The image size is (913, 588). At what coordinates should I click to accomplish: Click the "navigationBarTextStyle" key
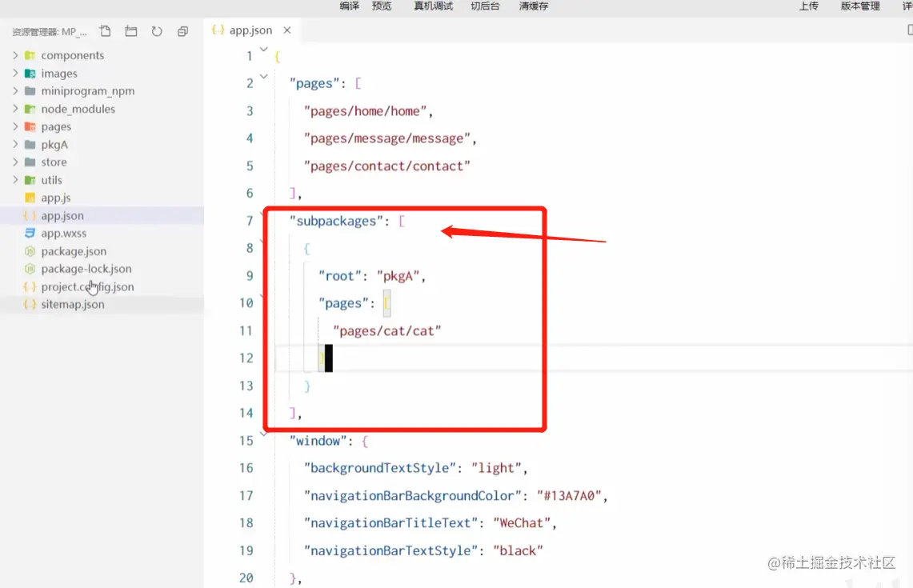pos(390,550)
